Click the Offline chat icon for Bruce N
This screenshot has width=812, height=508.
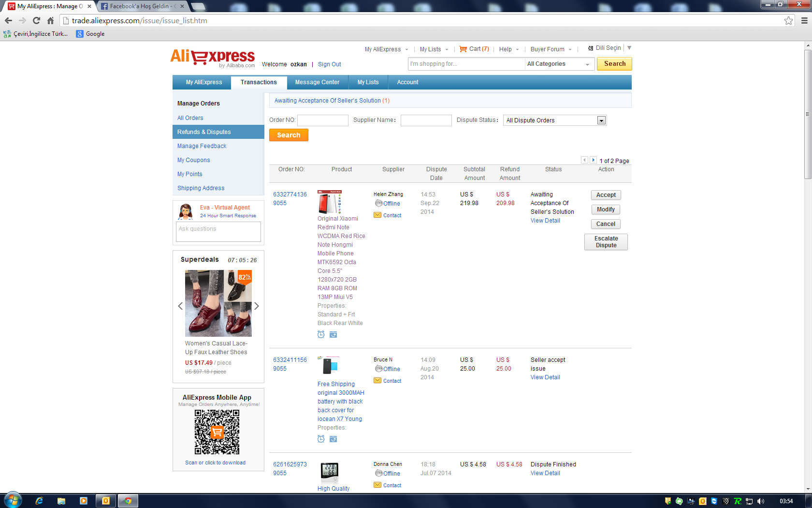[379, 369]
